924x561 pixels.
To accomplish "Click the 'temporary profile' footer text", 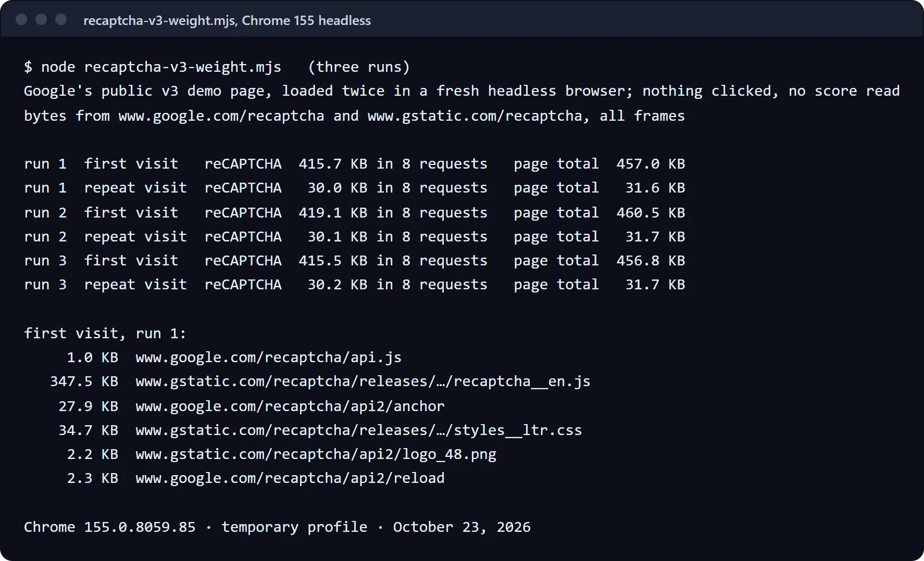I will 294,527.
